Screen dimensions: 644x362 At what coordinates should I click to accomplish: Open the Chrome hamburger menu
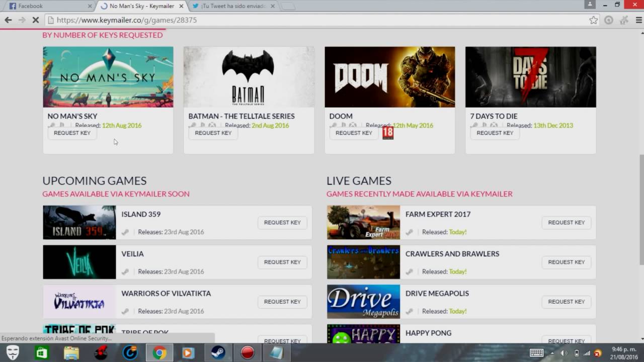pyautogui.click(x=639, y=20)
